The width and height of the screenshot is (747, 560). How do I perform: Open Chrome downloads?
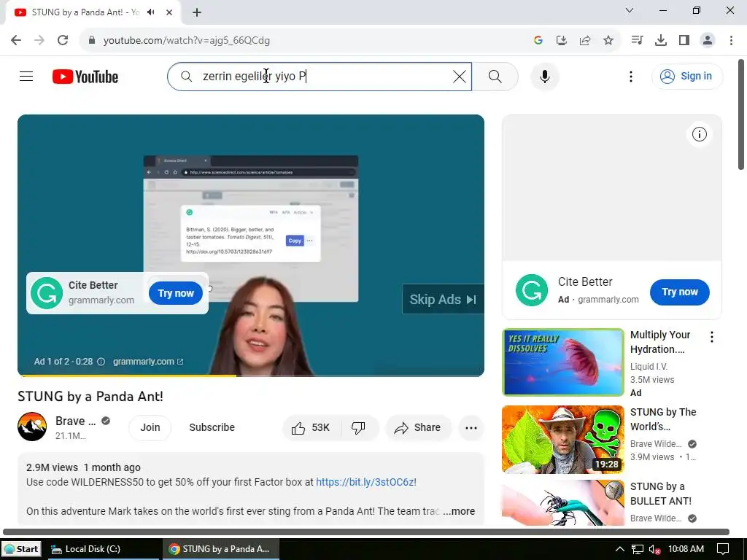pyautogui.click(x=661, y=40)
